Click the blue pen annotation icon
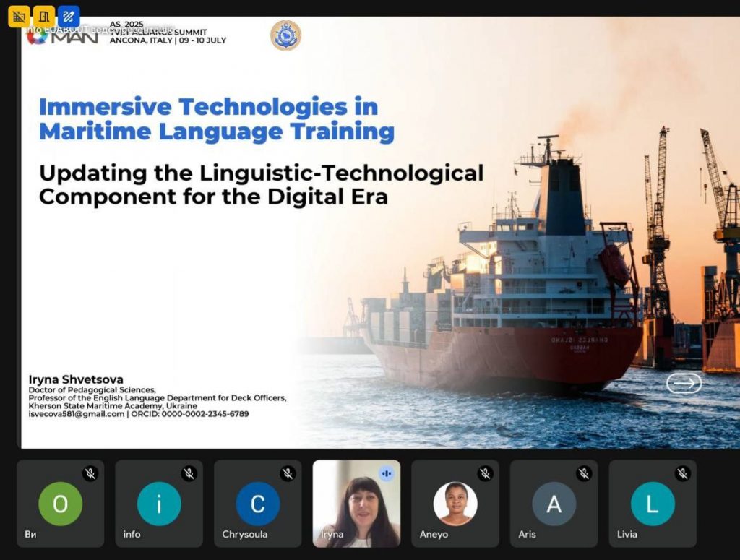This screenshot has height=560, width=740. [69, 16]
